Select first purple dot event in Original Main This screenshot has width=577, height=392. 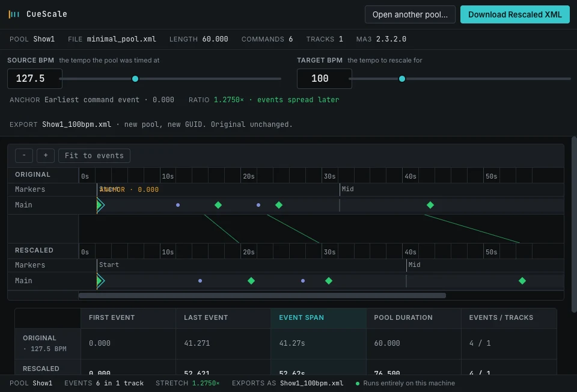click(x=178, y=205)
